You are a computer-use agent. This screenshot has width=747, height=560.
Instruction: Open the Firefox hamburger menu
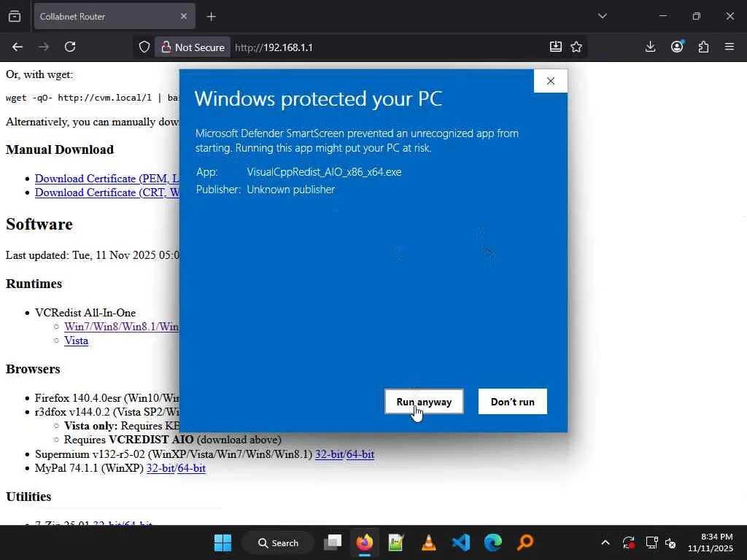(729, 47)
